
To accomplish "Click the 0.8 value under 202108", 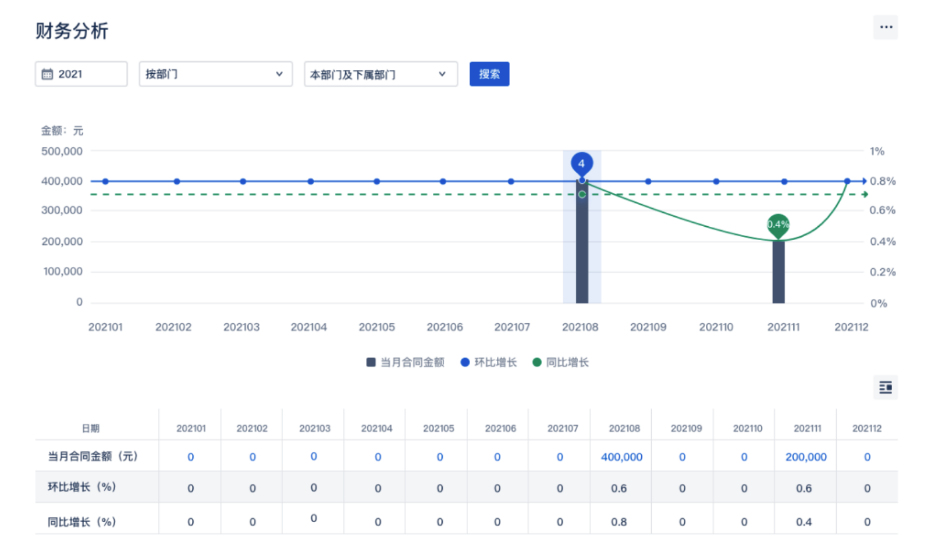I will (619, 522).
